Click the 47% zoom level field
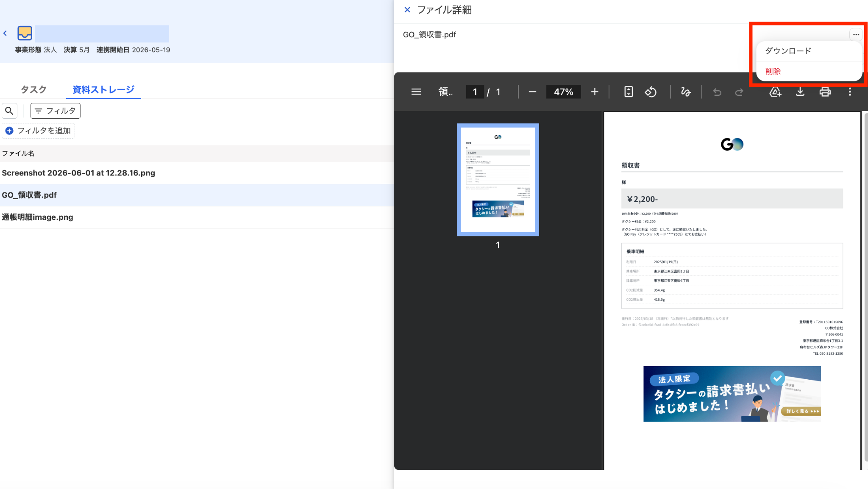 point(563,92)
